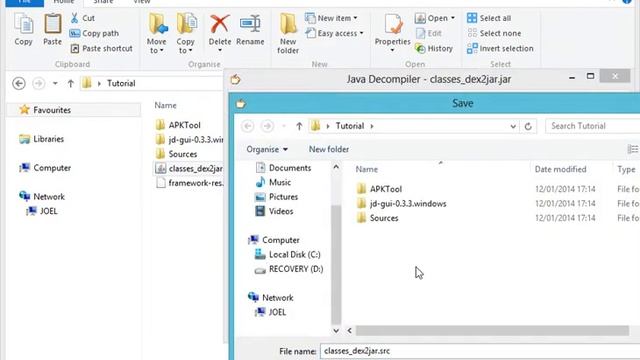Screen dimensions: 640x360
Task: Open the New item dropdown
Action: click(331, 18)
